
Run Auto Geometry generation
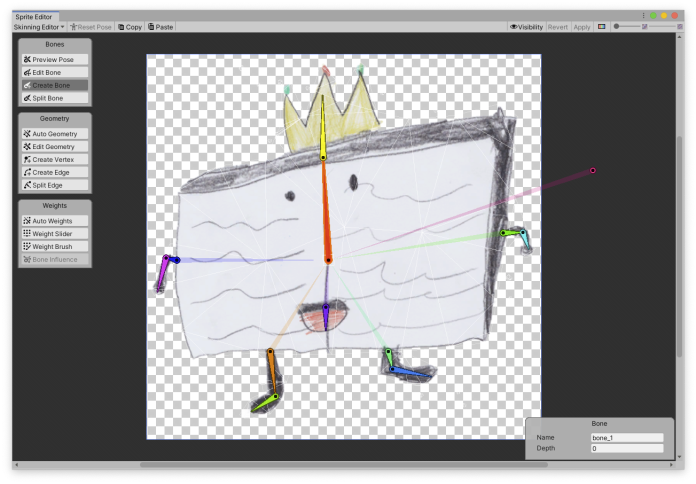point(54,134)
